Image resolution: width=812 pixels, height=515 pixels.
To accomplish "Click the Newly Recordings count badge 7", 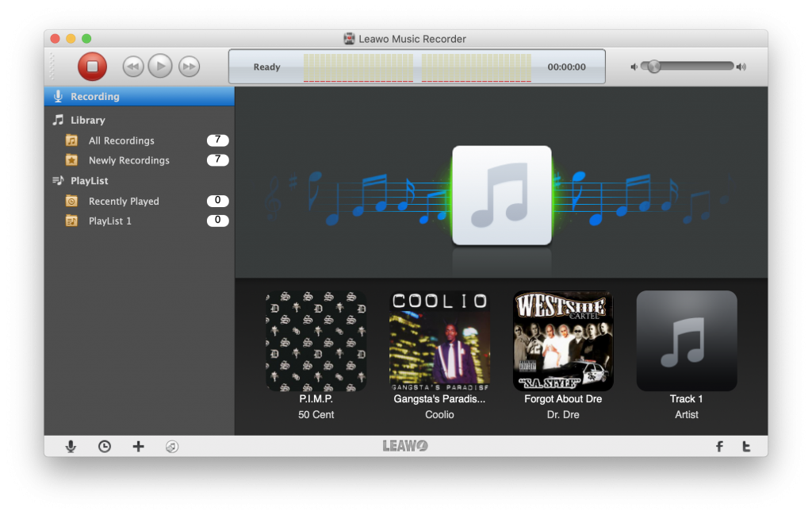I will pyautogui.click(x=217, y=159).
